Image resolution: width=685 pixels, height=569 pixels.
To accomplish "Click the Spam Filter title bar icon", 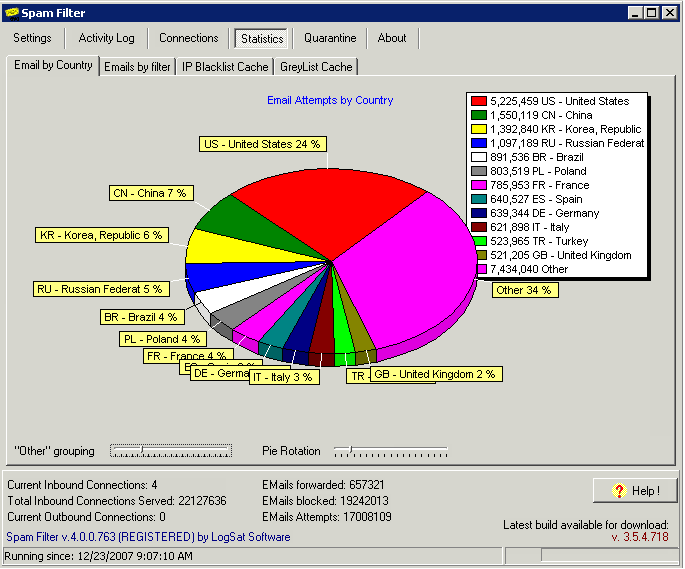I will click(x=13, y=13).
